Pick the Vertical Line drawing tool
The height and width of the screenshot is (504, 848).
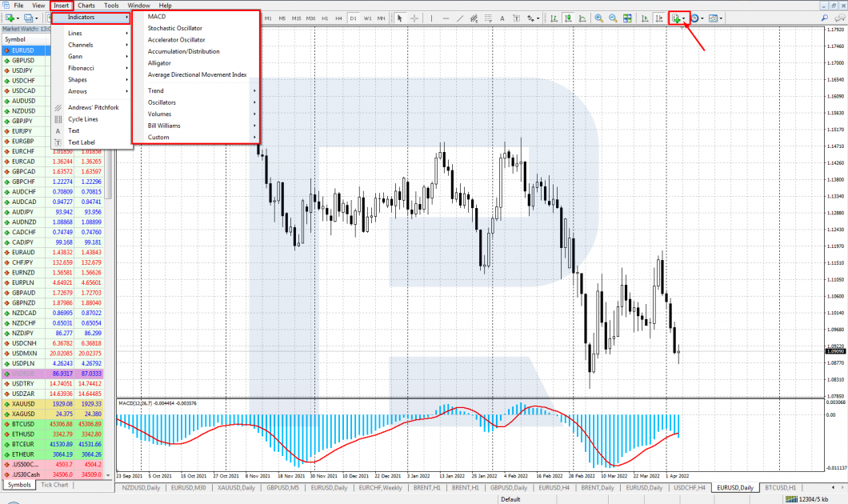coord(431,18)
